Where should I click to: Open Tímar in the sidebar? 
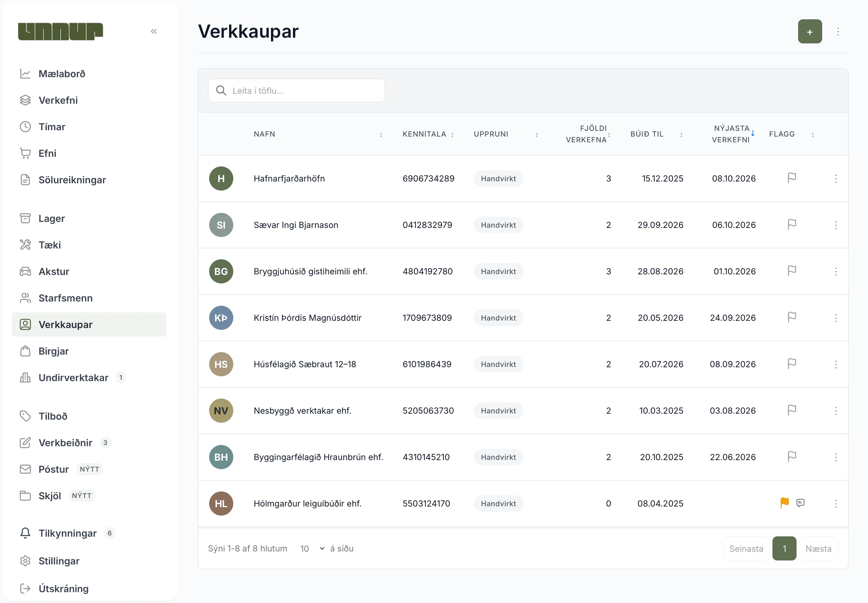point(89,127)
